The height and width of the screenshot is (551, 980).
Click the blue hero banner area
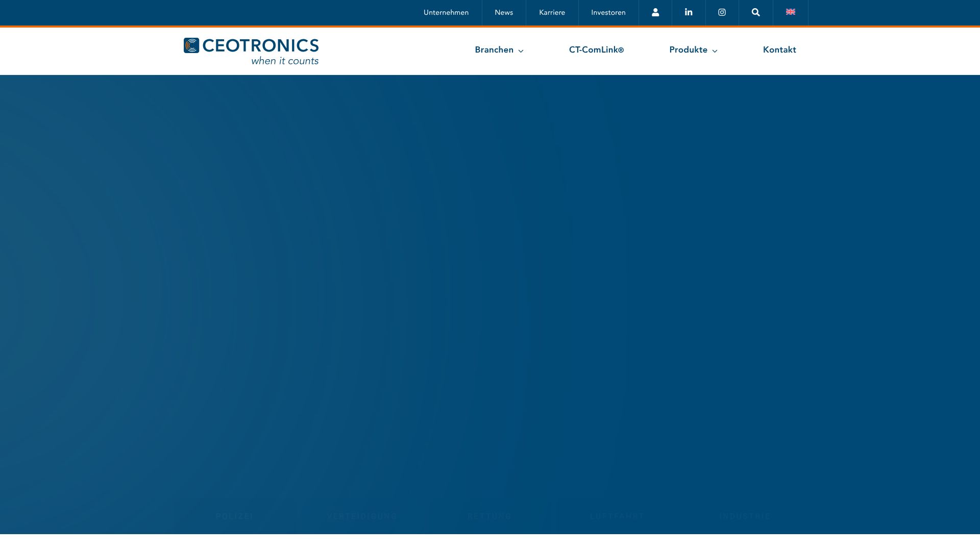coord(490,286)
